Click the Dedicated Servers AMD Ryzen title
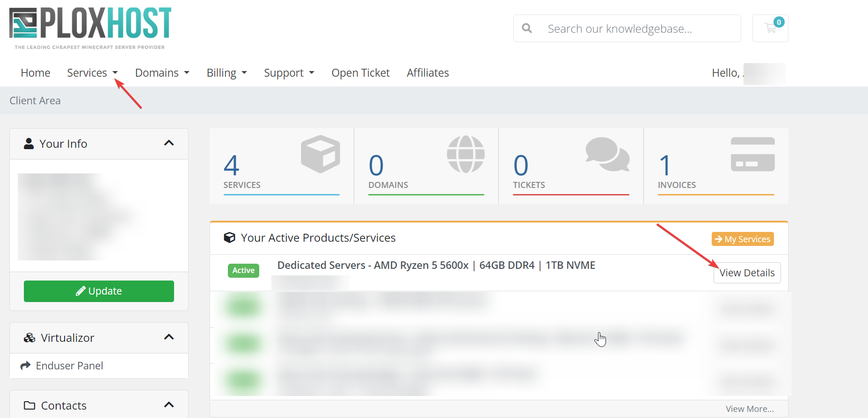The height and width of the screenshot is (418, 868). (436, 265)
